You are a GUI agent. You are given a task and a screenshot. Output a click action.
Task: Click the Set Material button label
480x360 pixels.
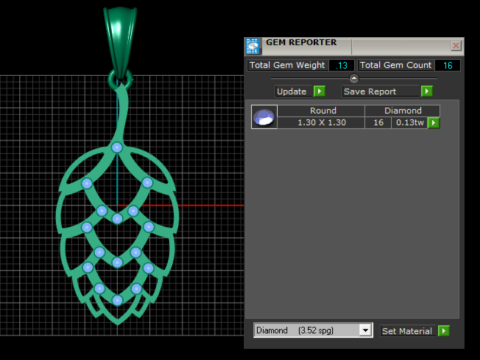(x=407, y=331)
